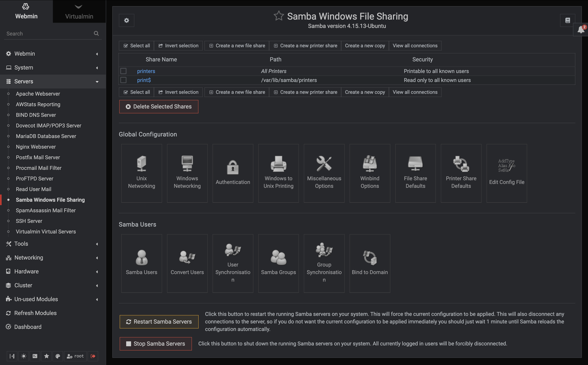Click the red logout icon
Viewport: 588px width, 365px height.
tap(93, 356)
